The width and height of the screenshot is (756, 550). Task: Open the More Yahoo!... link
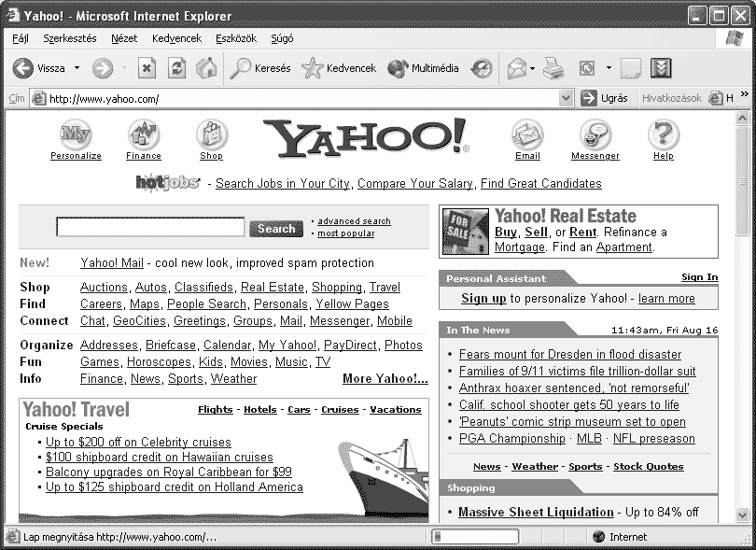pyautogui.click(x=385, y=379)
